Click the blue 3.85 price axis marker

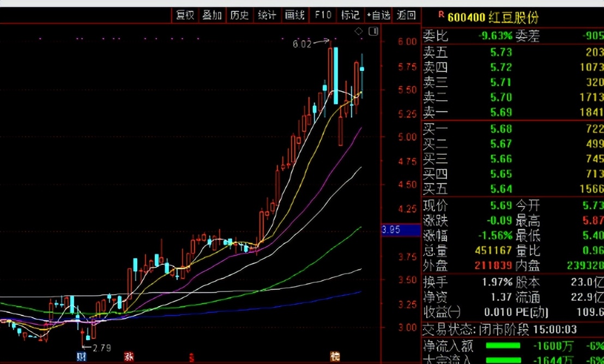(391, 230)
